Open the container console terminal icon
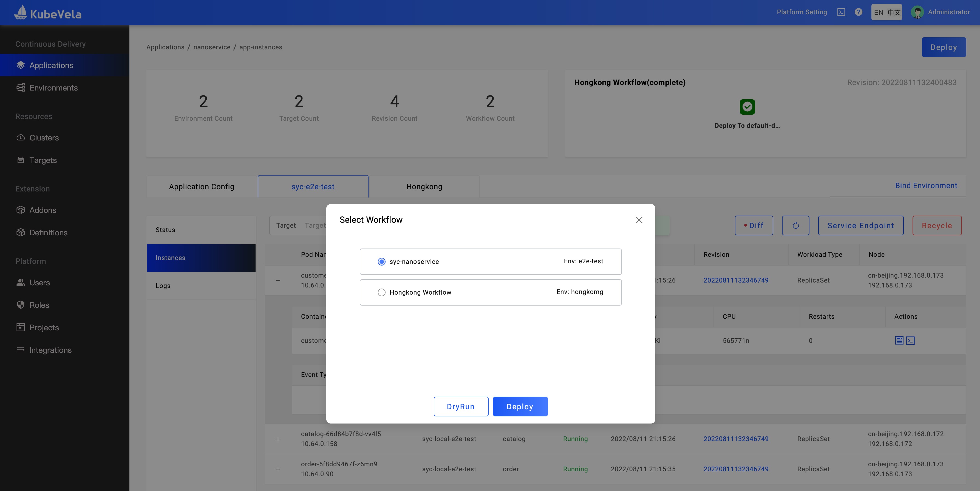 coord(910,341)
